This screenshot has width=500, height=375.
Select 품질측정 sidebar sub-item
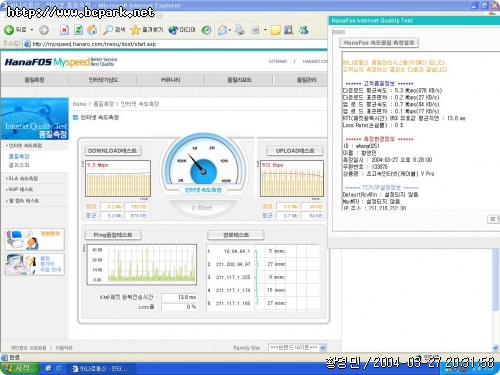(19, 156)
